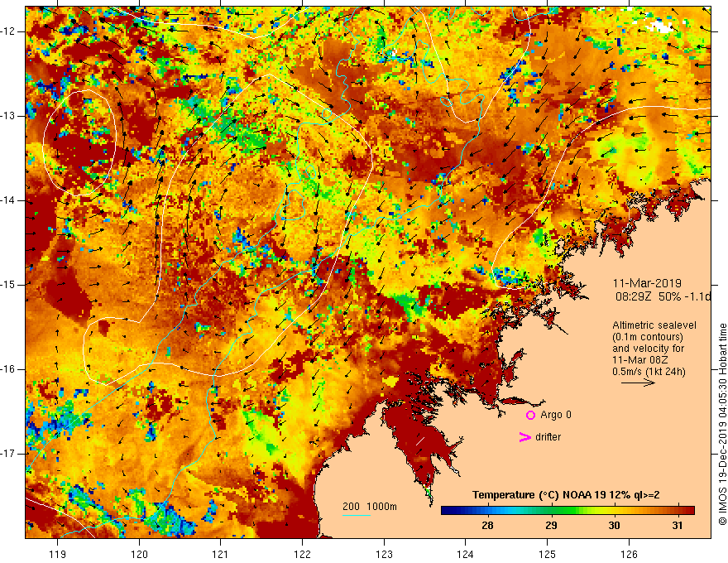Click the magenta Argo circle legend symbol
Viewport: 728px width, 563px height.
point(530,415)
